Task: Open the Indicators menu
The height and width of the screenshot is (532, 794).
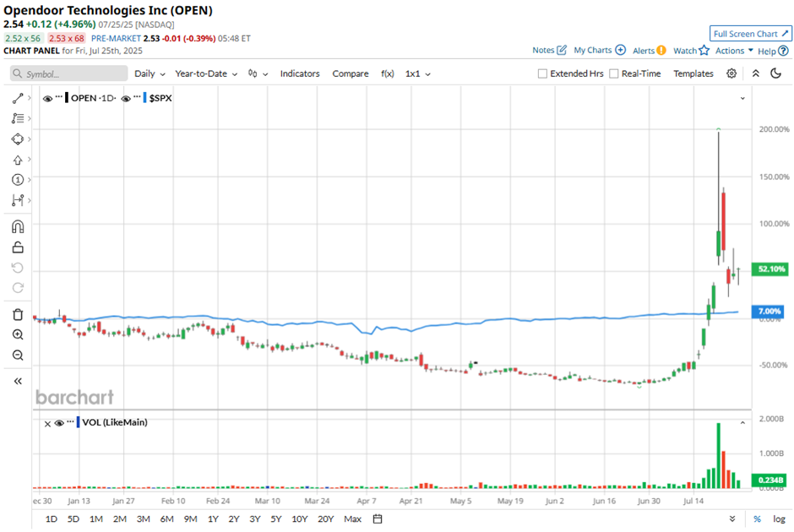Action: coord(300,74)
